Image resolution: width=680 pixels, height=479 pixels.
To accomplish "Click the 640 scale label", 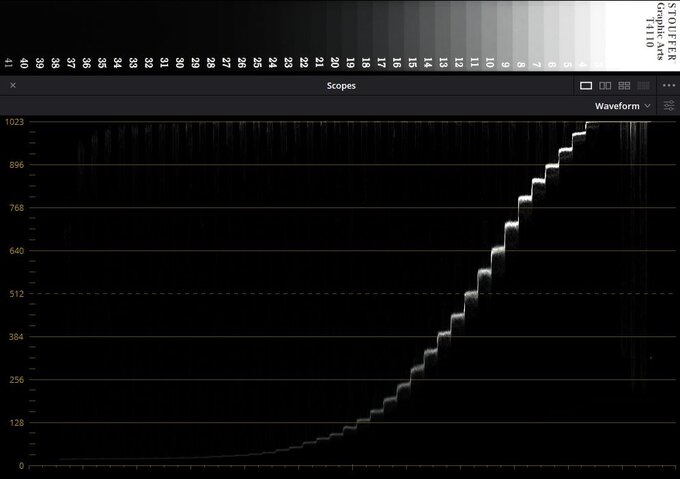I will (16, 251).
